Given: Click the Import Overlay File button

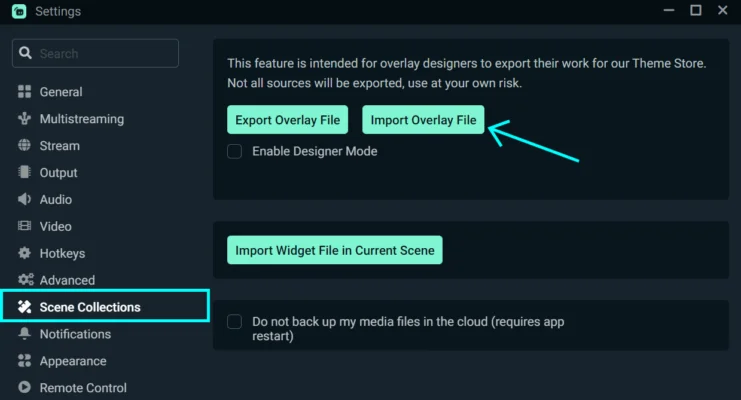Looking at the screenshot, I should click(x=423, y=121).
